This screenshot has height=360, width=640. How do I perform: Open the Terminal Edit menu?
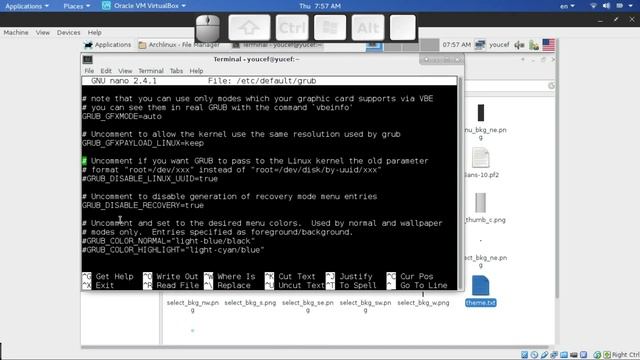106,71
